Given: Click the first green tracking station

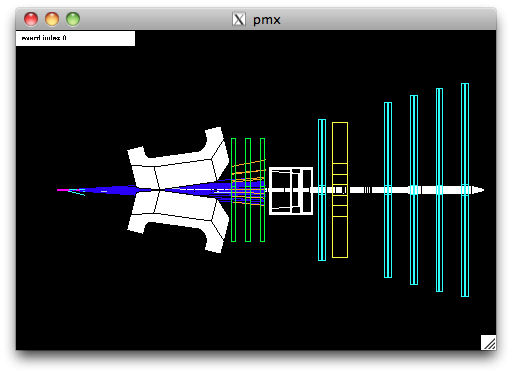Looking at the screenshot, I should [x=233, y=190].
